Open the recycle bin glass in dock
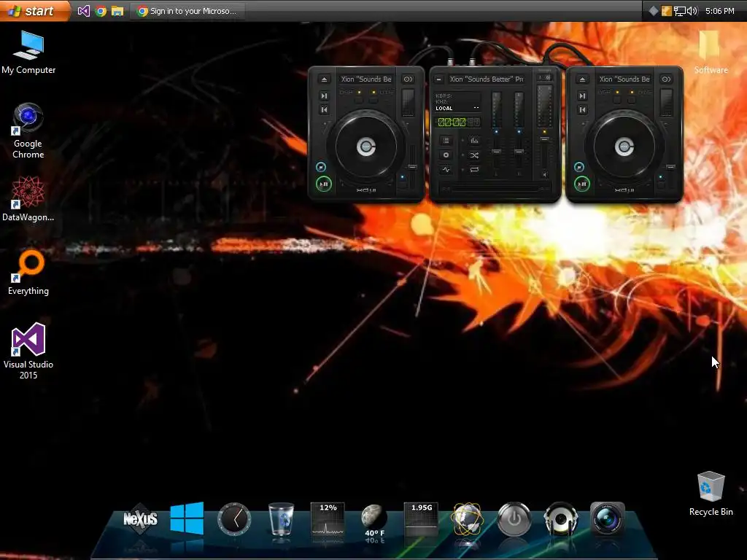Screen dimensions: 747x560 [281, 519]
